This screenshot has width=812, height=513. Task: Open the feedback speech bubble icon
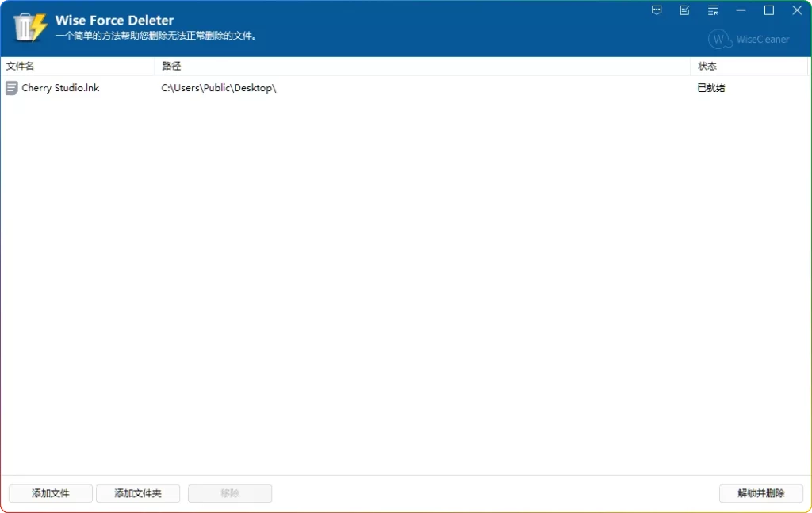pos(657,10)
